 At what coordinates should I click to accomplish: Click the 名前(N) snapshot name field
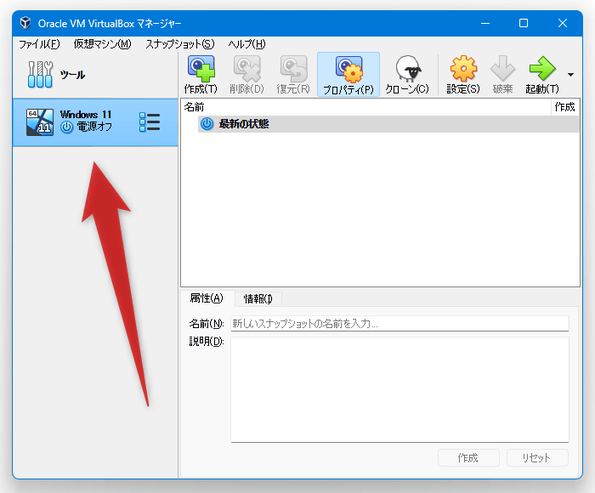(x=400, y=323)
